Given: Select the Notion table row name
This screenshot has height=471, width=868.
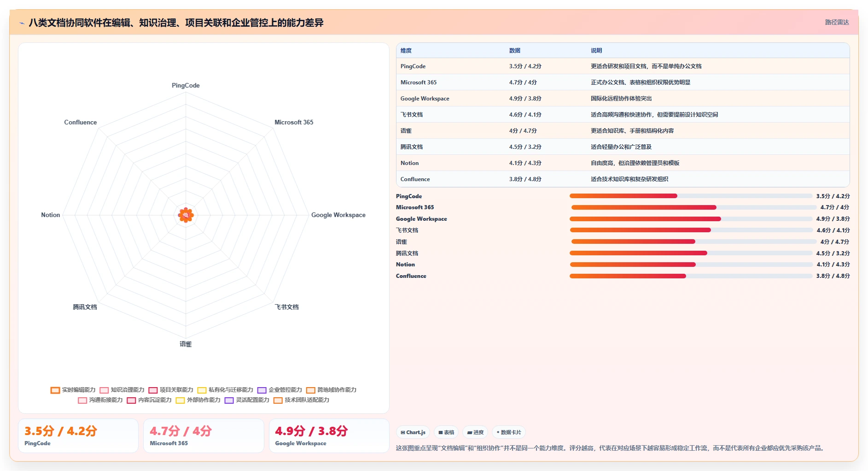Looking at the screenshot, I should pos(409,163).
